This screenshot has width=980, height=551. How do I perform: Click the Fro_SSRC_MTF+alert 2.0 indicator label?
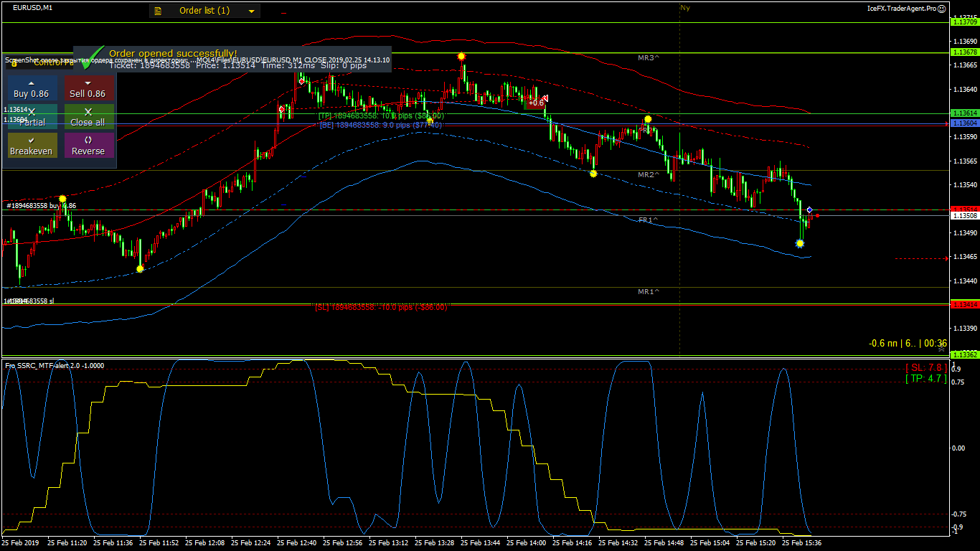55,365
